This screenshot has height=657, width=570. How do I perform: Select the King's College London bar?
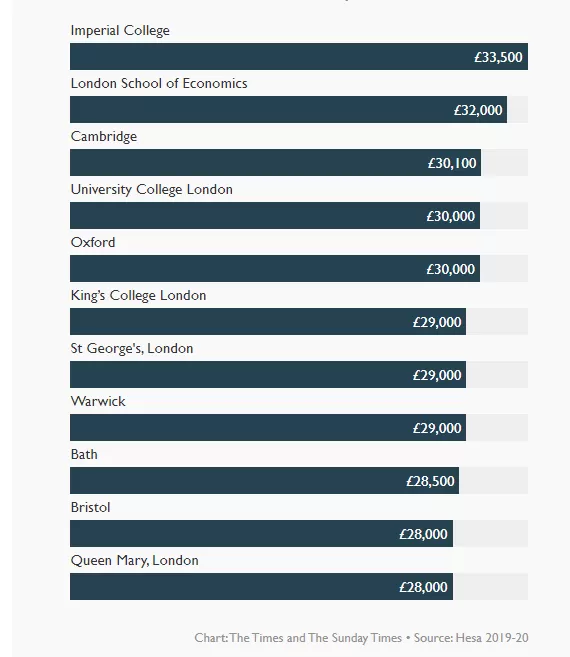coord(268,321)
